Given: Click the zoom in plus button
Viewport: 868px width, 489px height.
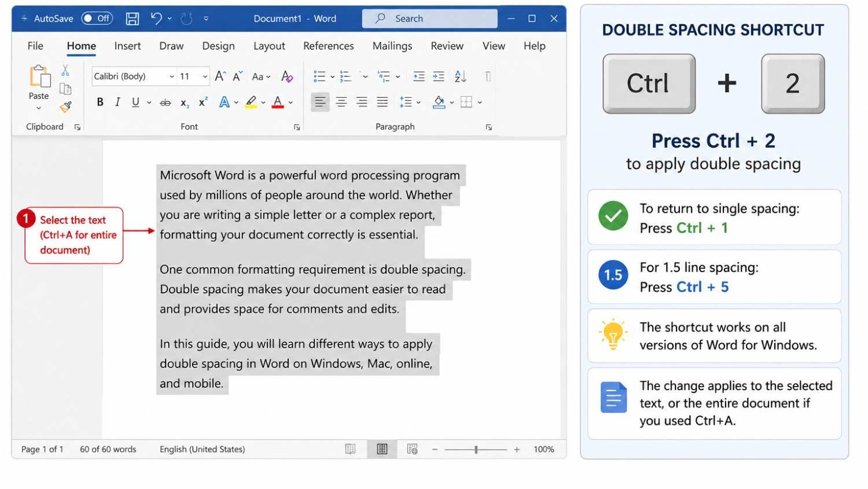Looking at the screenshot, I should click(x=517, y=449).
